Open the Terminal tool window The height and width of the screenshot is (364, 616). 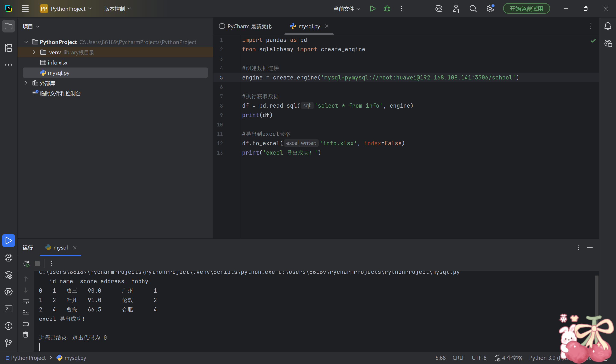click(x=9, y=309)
